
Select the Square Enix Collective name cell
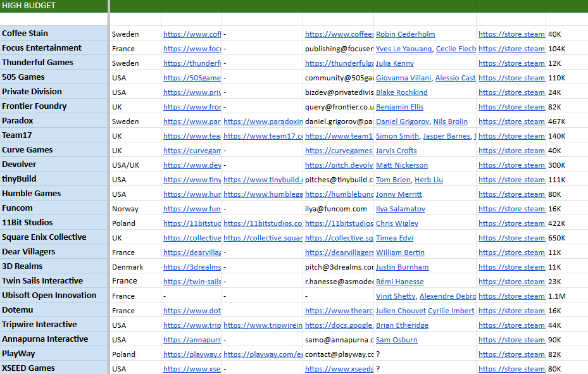pos(54,237)
